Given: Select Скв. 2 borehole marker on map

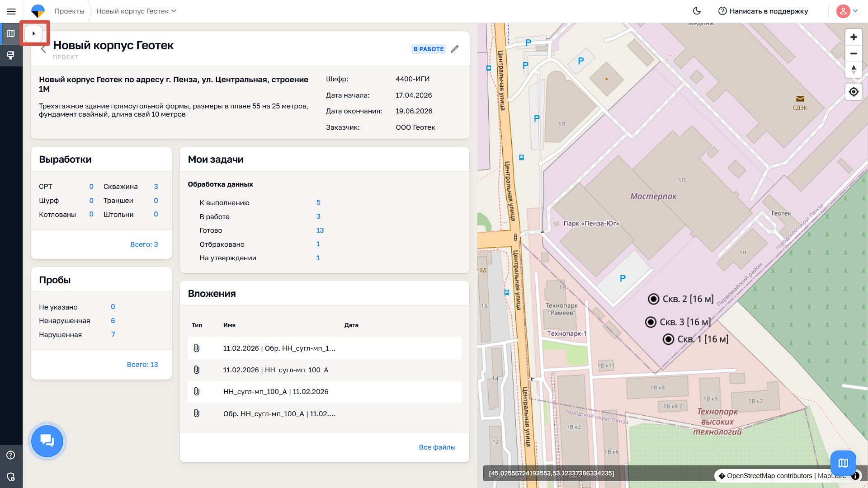Looking at the screenshot, I should point(653,299).
